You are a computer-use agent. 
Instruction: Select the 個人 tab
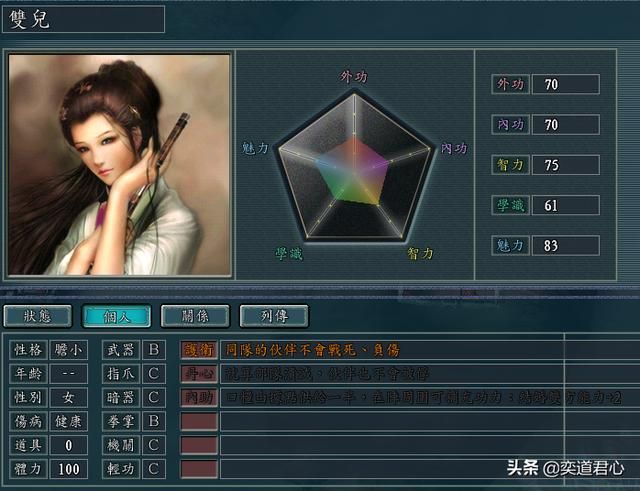click(x=117, y=316)
